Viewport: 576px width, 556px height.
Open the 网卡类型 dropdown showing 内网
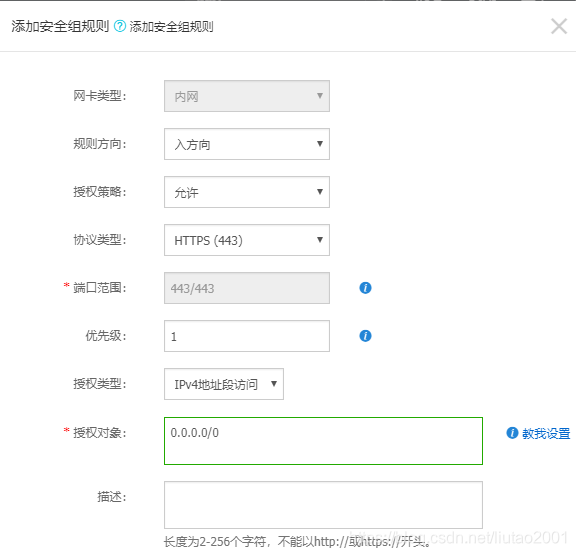(247, 96)
